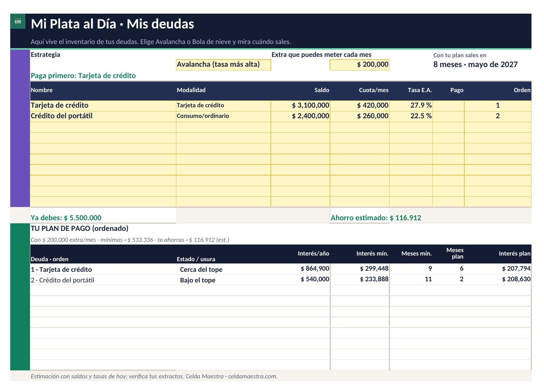Click Interés mín. value $ 299,448
The width and height of the screenshot is (544, 392).
coord(374,268)
